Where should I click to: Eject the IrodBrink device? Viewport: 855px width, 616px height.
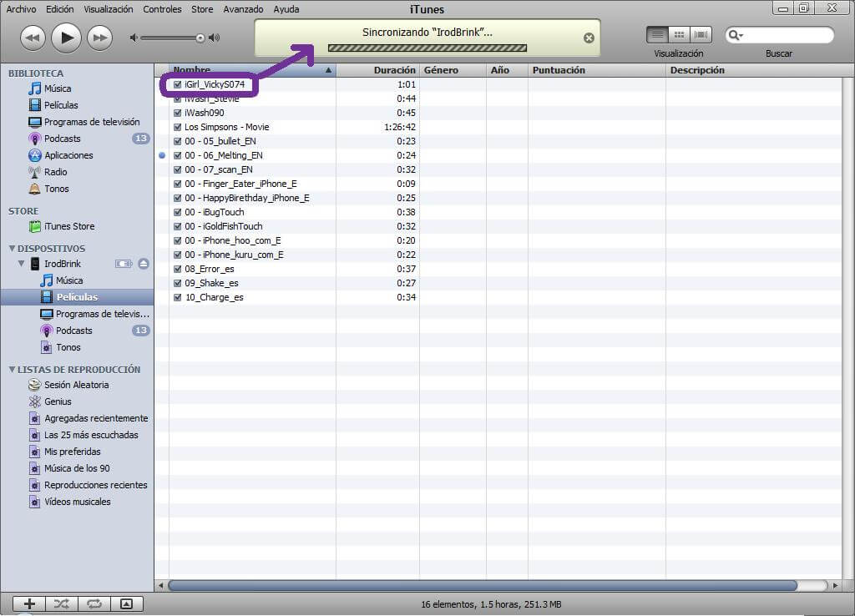coord(144,264)
